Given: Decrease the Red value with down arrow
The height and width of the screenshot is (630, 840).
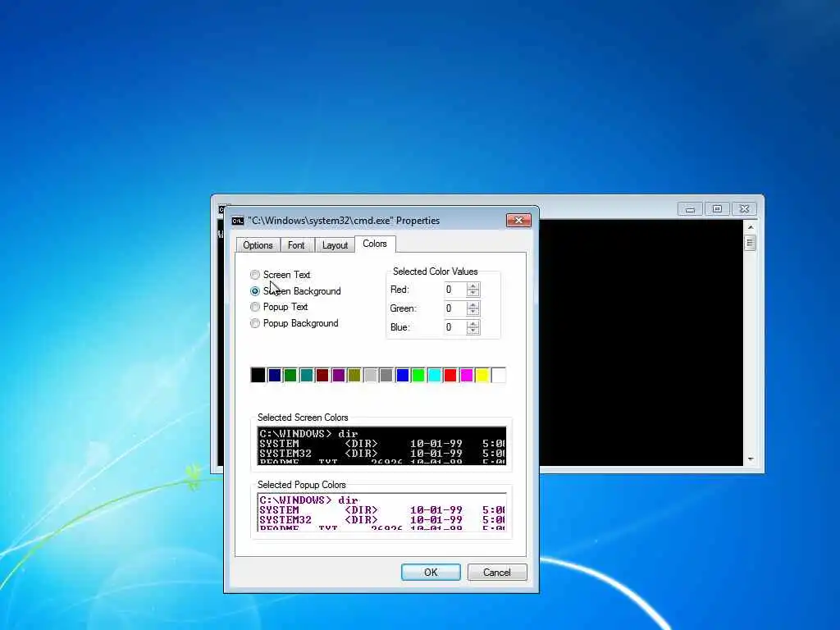Looking at the screenshot, I should click(x=473, y=294).
